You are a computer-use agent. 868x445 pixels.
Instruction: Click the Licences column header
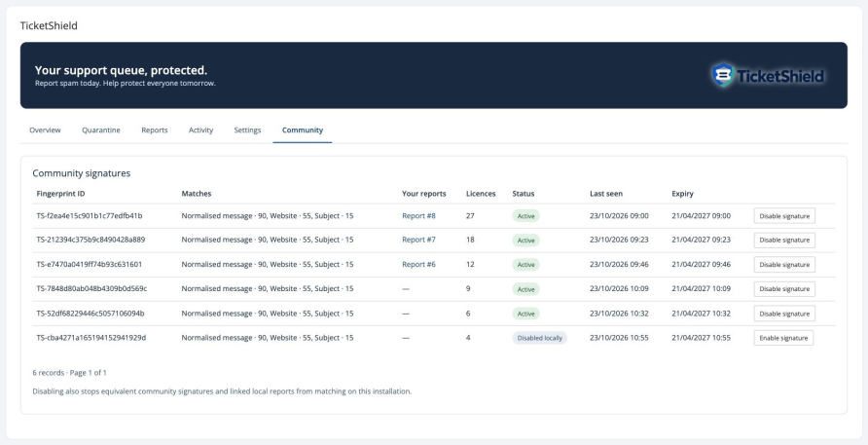coord(481,194)
